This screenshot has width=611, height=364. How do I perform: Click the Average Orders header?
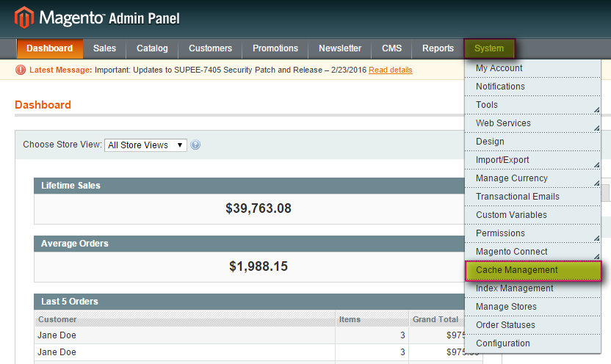tap(250, 244)
